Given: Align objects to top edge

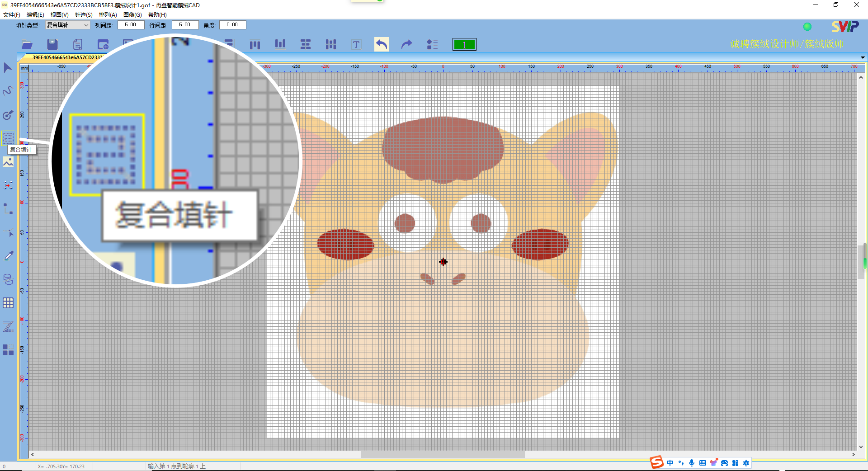Looking at the screenshot, I should (255, 44).
